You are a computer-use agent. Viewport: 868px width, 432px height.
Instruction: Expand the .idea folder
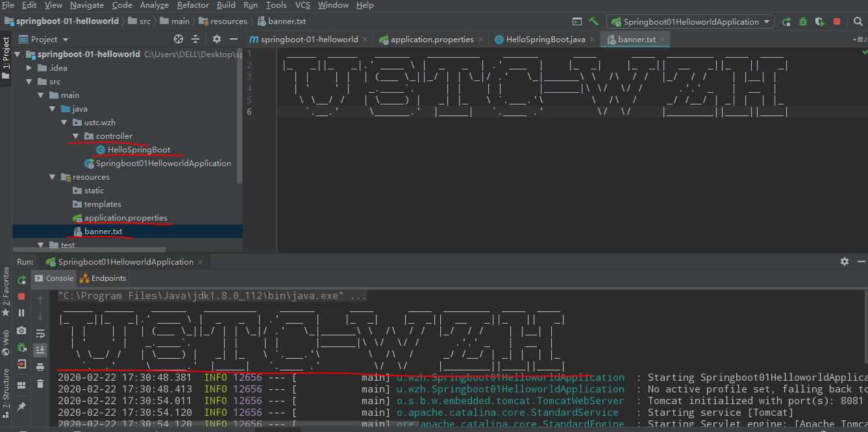tap(29, 68)
